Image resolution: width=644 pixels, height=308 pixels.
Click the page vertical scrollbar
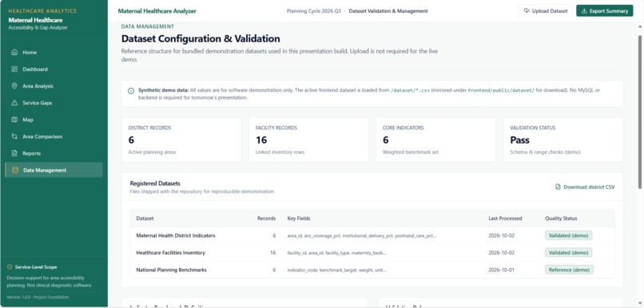(639, 111)
